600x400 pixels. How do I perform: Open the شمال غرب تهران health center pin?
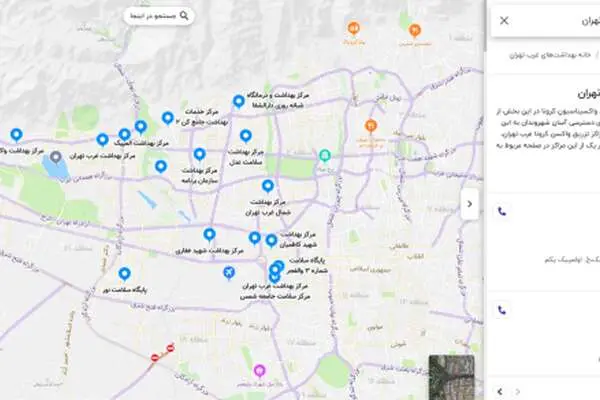[x=268, y=186]
